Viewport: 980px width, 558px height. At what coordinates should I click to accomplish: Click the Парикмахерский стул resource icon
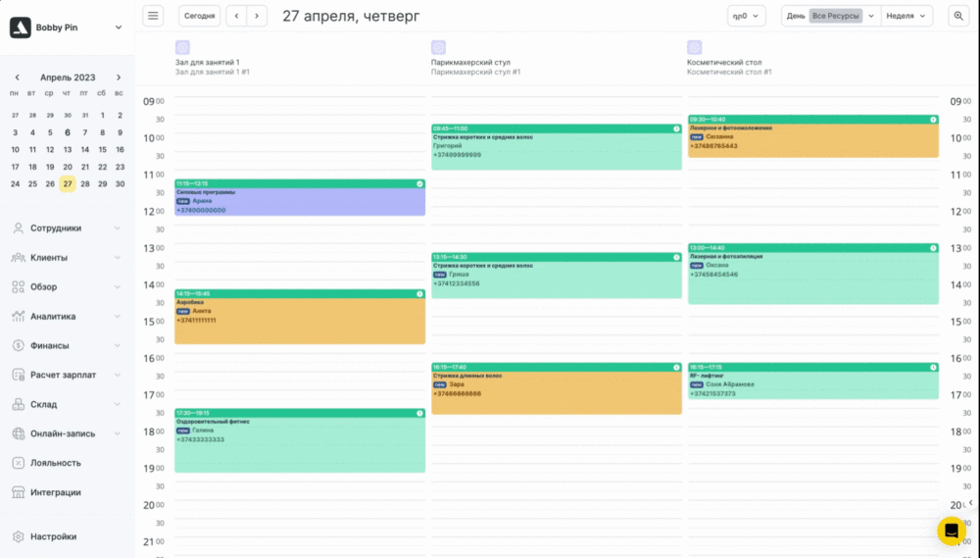tap(438, 47)
